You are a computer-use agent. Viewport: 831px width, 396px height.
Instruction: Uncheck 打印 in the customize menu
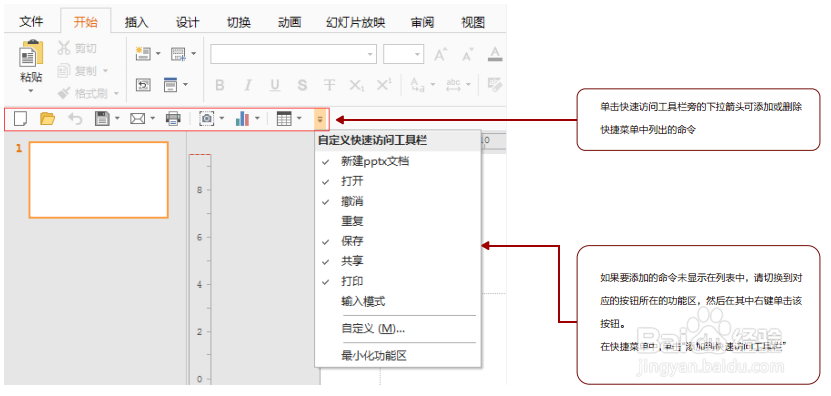click(397, 281)
